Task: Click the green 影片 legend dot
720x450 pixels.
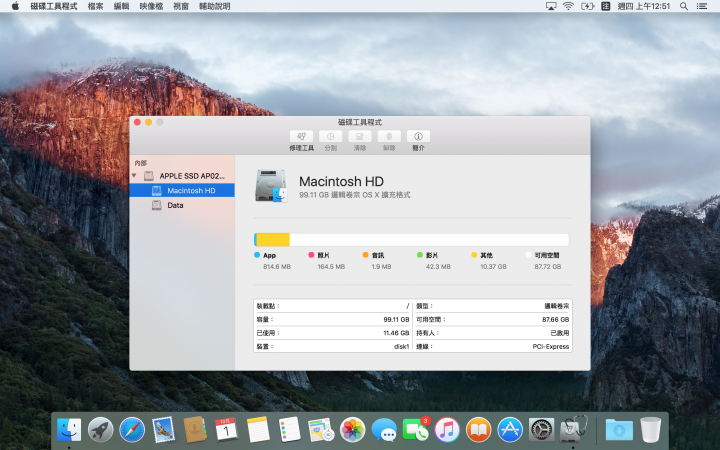Action: [x=420, y=255]
